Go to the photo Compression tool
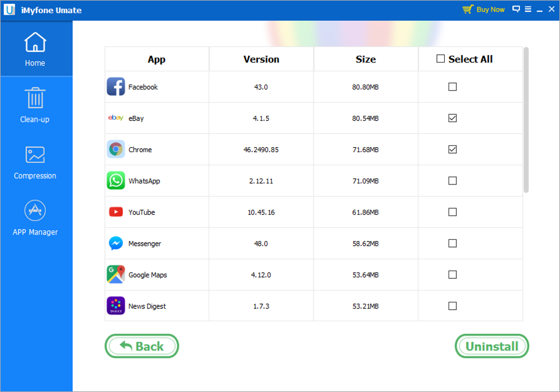 click(35, 162)
